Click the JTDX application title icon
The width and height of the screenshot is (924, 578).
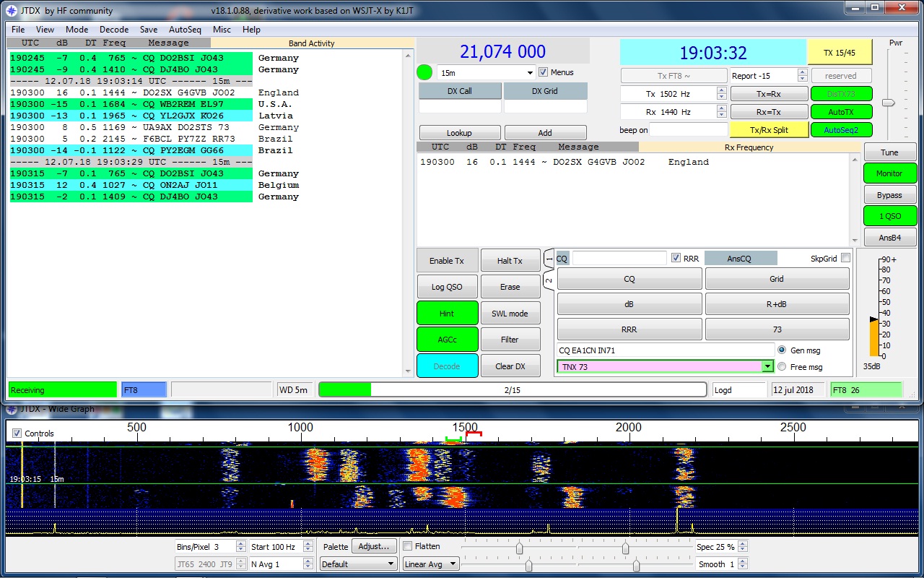pos(11,11)
